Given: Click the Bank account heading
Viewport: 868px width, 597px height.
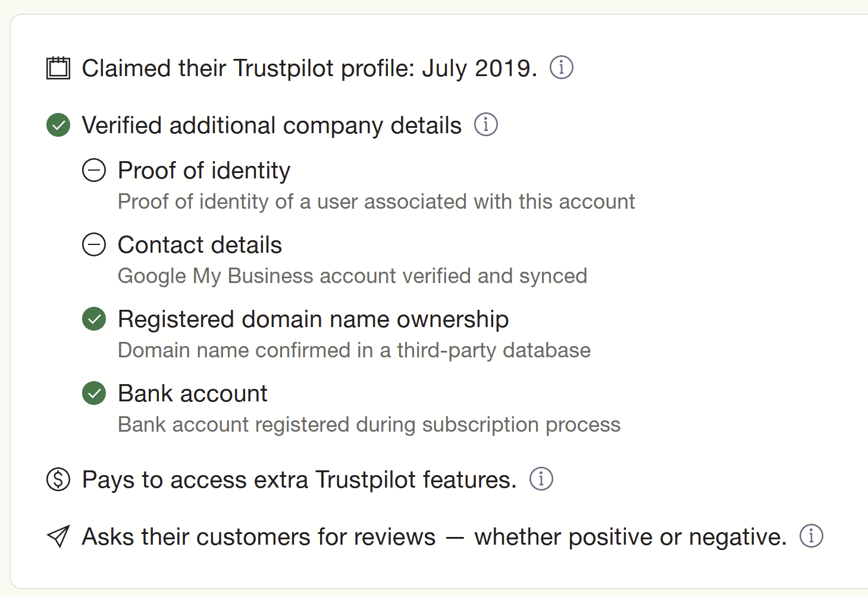Looking at the screenshot, I should click(x=193, y=394).
